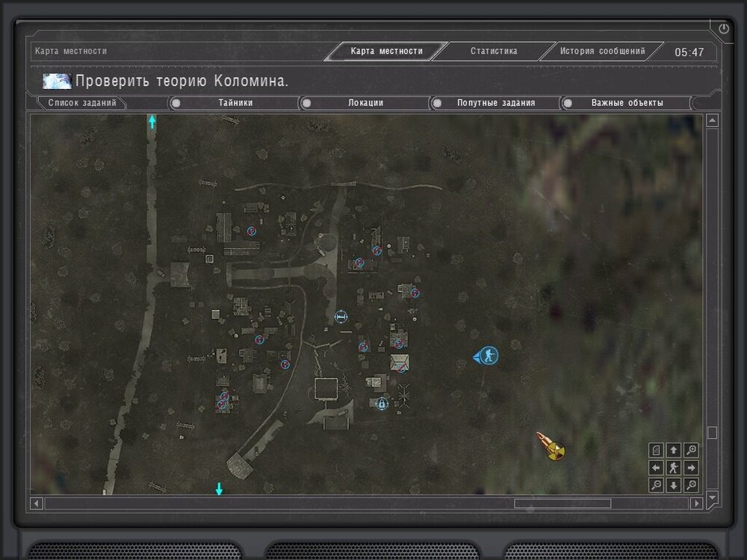The height and width of the screenshot is (560, 747).
Task: Pan the map down with the arrow button
Action: [x=673, y=485]
